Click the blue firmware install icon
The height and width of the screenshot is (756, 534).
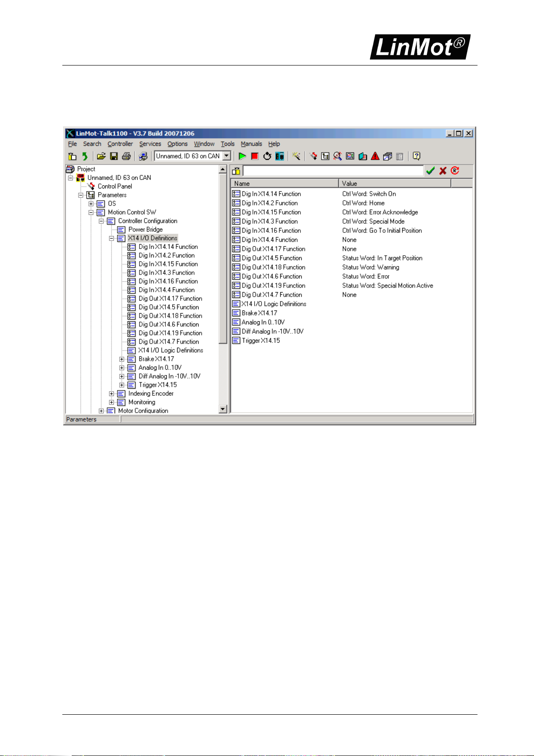click(280, 156)
